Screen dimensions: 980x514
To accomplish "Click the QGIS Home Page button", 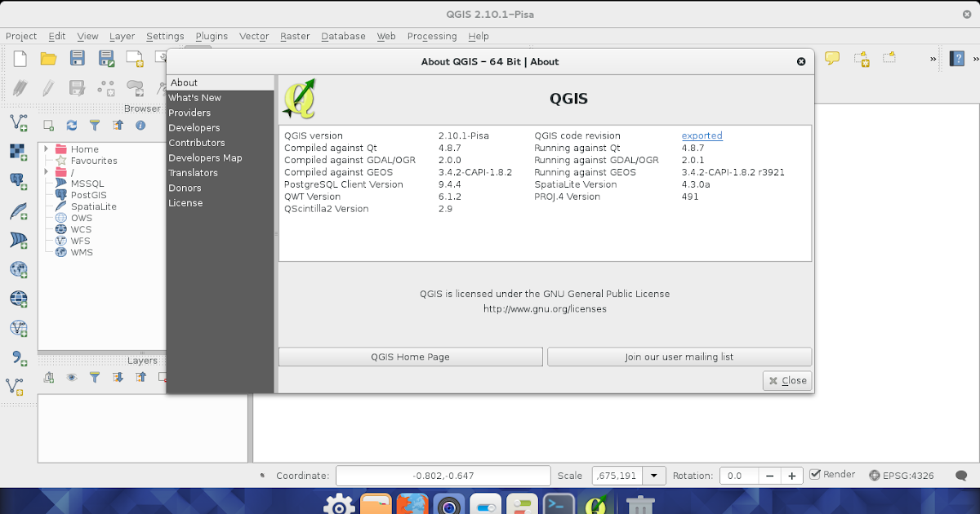I will click(x=410, y=357).
